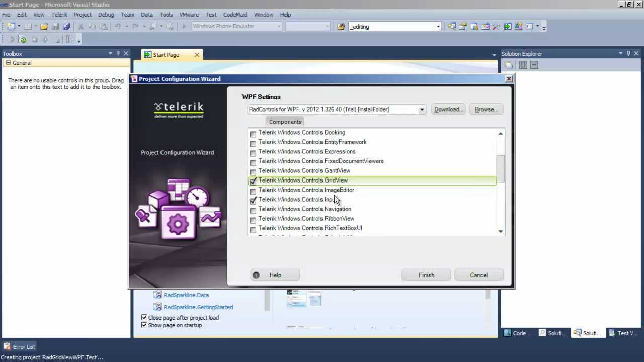Switch to the Start Page tab
The image size is (644, 362).
166,55
